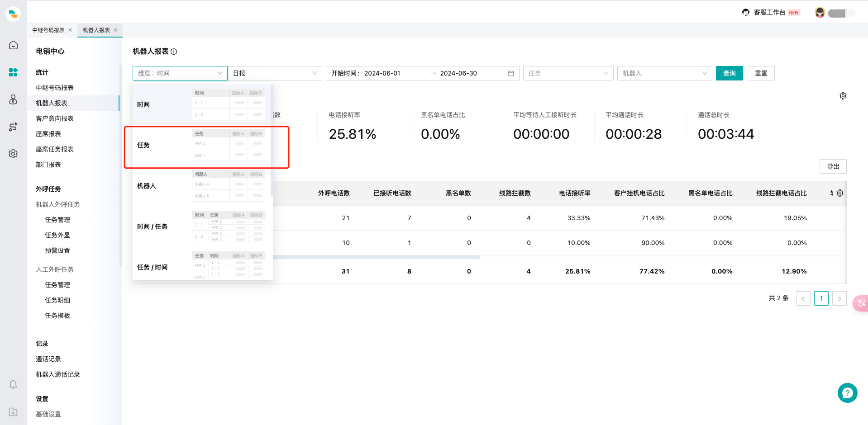Click the dimension dropdown list scrollbar
Screen dimensions: 868x425
click(x=272, y=140)
